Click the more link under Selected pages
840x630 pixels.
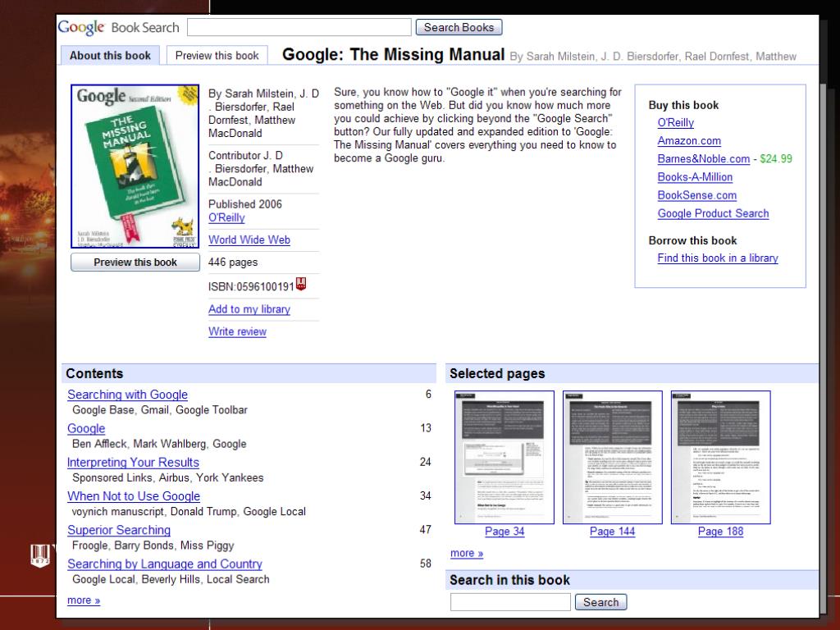coord(467,553)
